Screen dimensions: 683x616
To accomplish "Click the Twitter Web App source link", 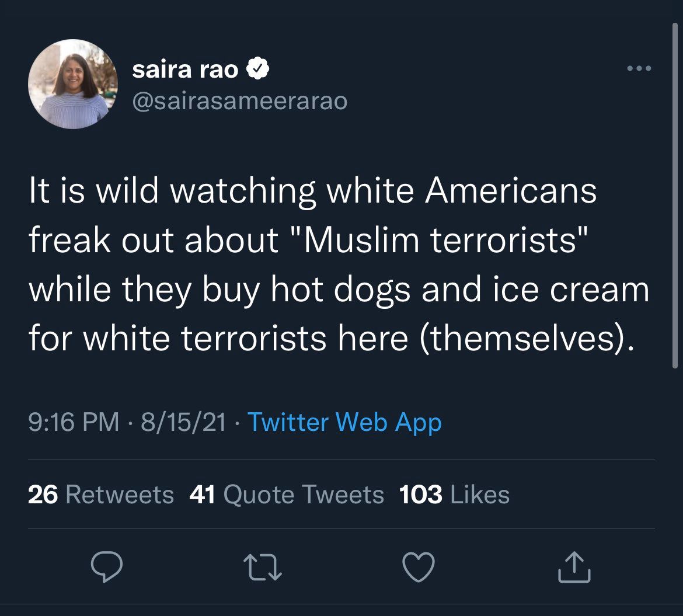I will pos(344,422).
